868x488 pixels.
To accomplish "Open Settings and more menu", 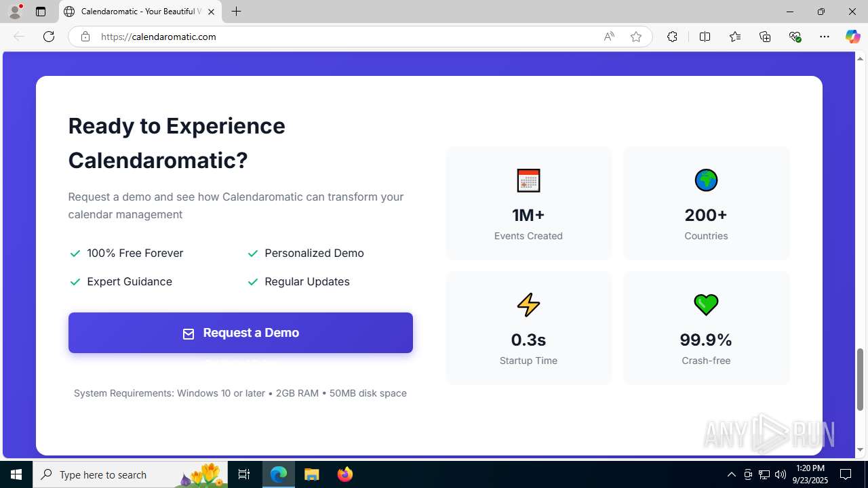I will pos(825,37).
